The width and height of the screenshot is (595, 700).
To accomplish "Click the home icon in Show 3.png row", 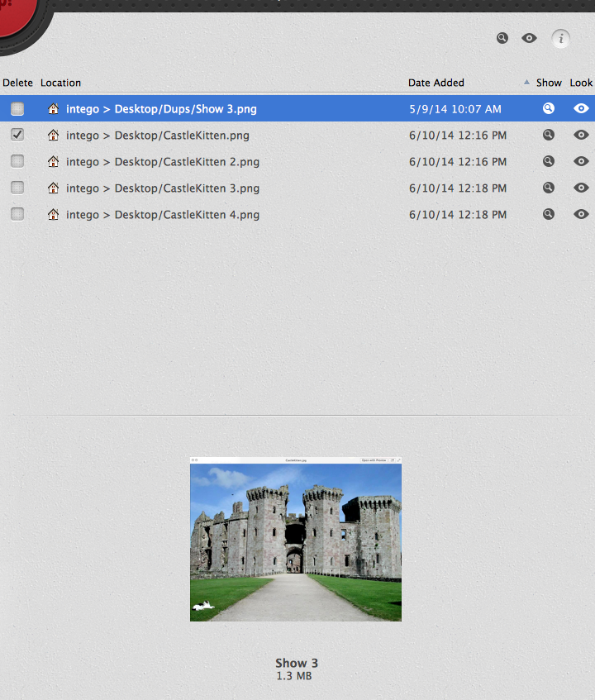I will point(53,108).
